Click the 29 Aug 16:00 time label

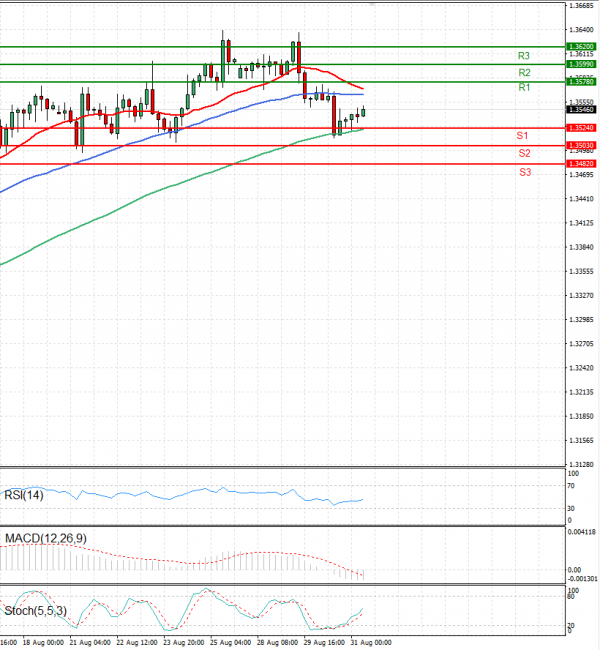click(x=324, y=643)
